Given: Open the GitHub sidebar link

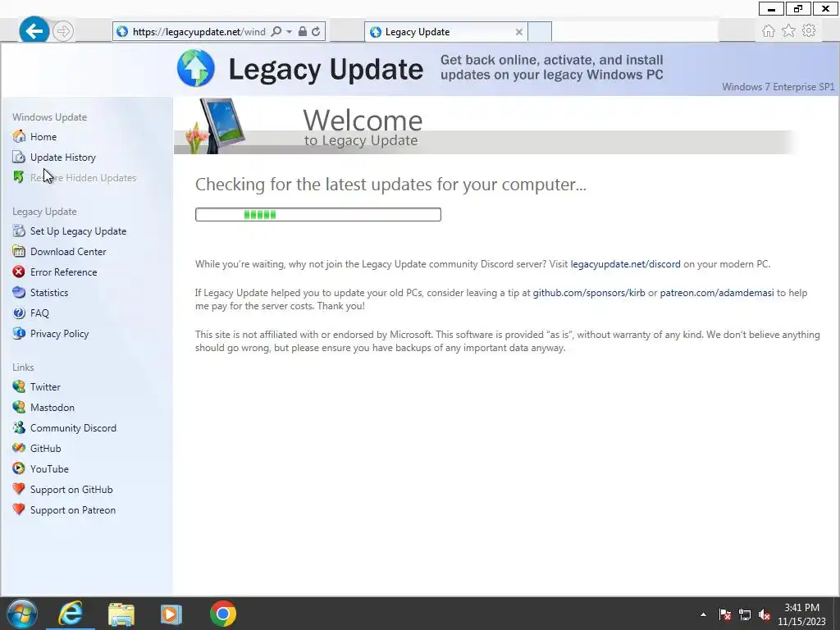Looking at the screenshot, I should [46, 448].
